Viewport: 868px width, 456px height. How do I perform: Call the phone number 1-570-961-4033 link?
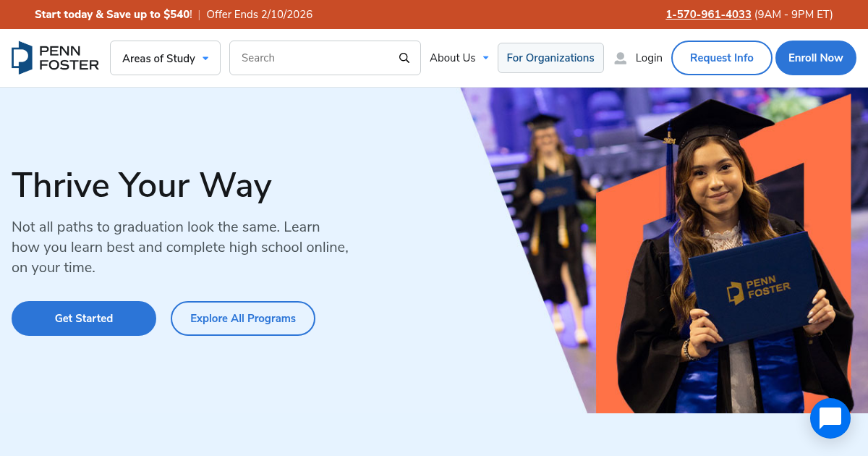tap(708, 14)
